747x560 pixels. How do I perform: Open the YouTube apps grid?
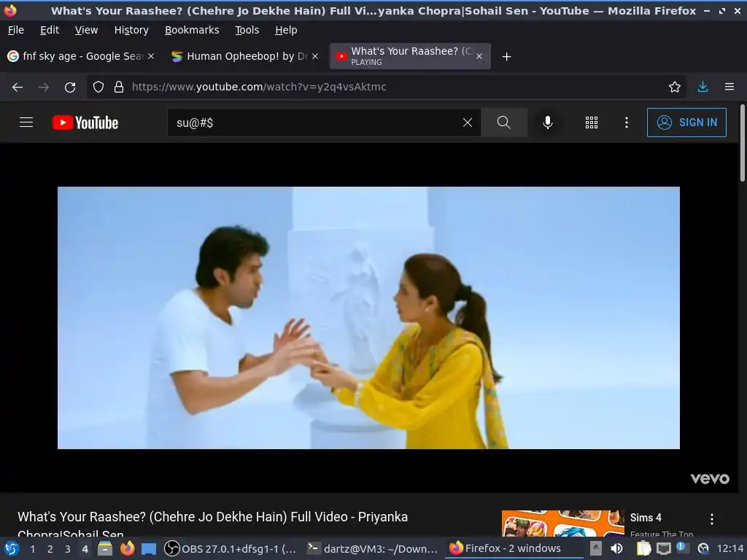[591, 122]
